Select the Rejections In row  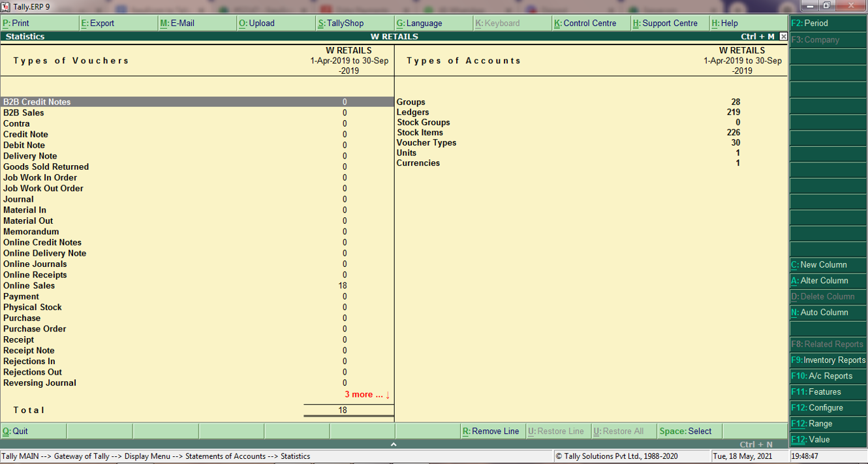[197, 361]
